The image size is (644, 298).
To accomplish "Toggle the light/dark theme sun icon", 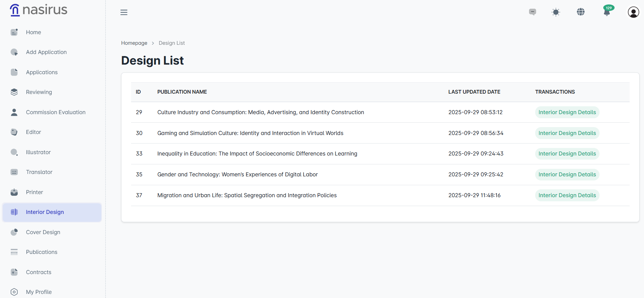I will pos(556,12).
